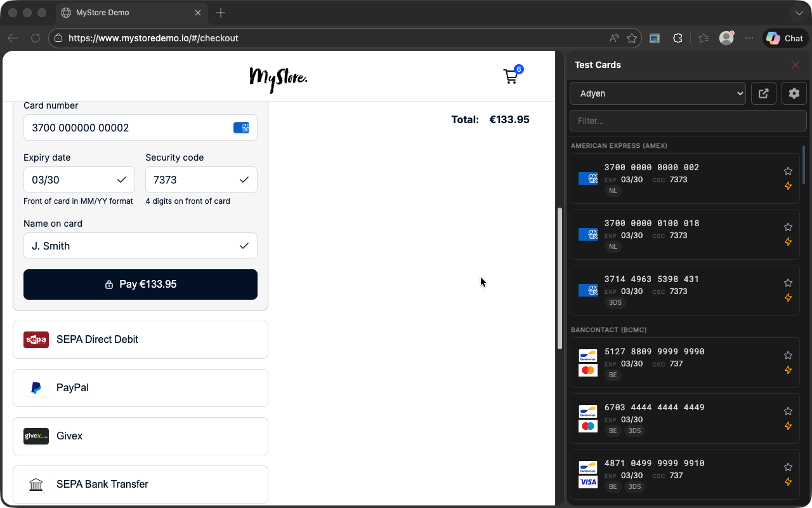
Task: Click the bank building icon for SEPA Bank Transfer
Action: click(x=36, y=485)
